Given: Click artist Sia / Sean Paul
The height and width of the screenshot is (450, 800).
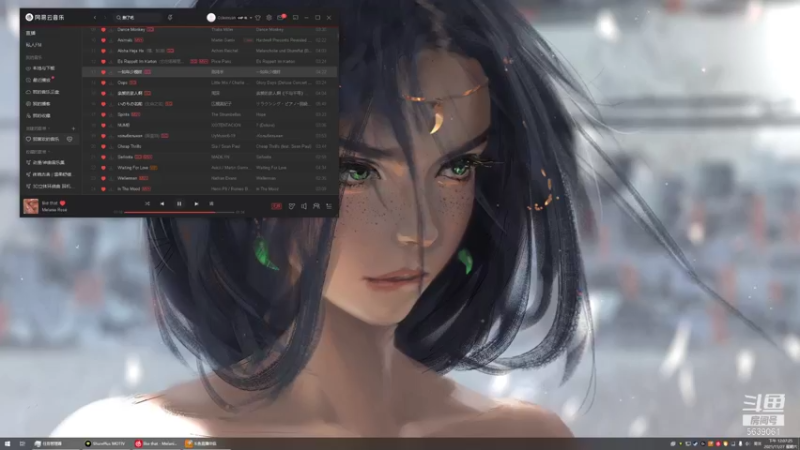Looking at the screenshot, I should click(225, 146).
